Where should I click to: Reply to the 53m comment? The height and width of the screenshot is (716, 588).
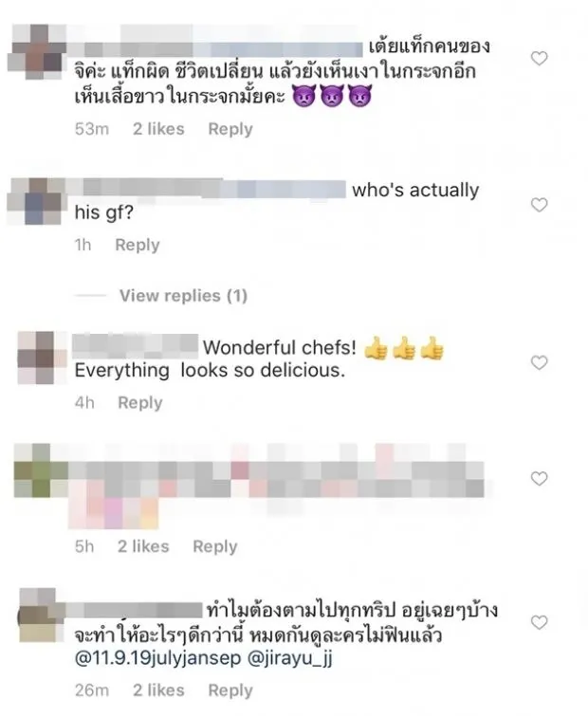(x=230, y=129)
